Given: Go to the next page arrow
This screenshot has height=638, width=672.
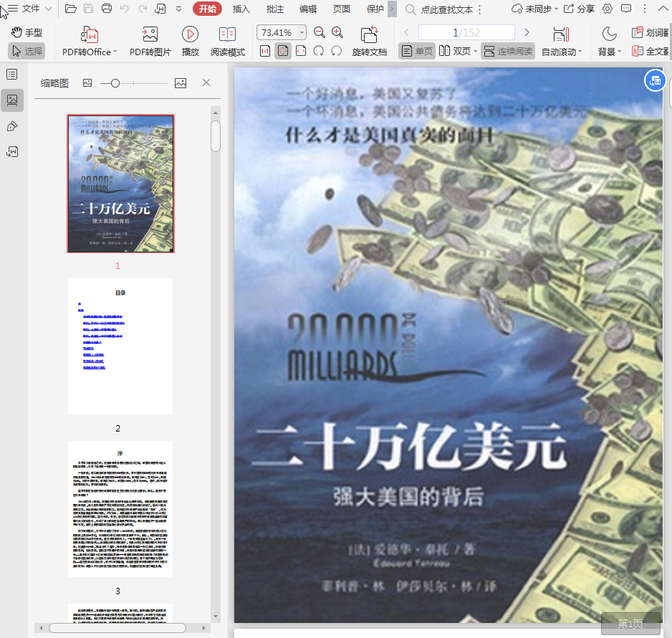Looking at the screenshot, I should click(x=527, y=32).
